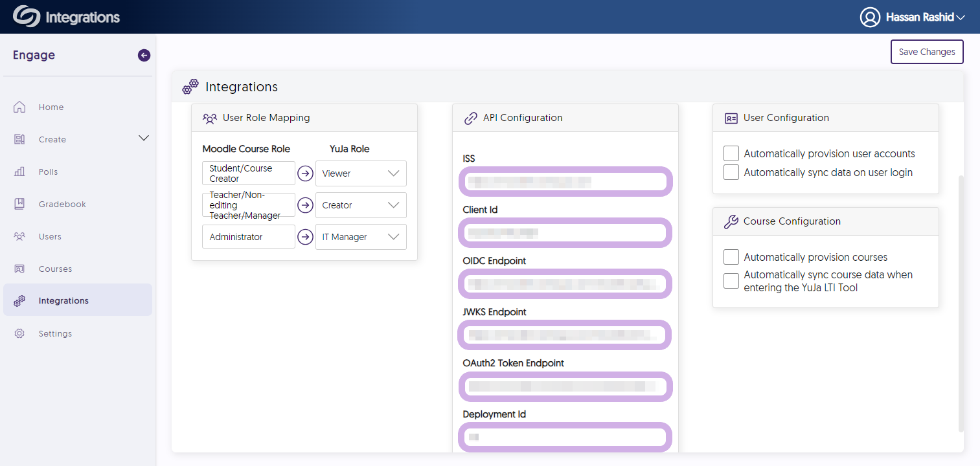Click the Administrator role box
This screenshot has width=980, height=466.
click(x=249, y=237)
